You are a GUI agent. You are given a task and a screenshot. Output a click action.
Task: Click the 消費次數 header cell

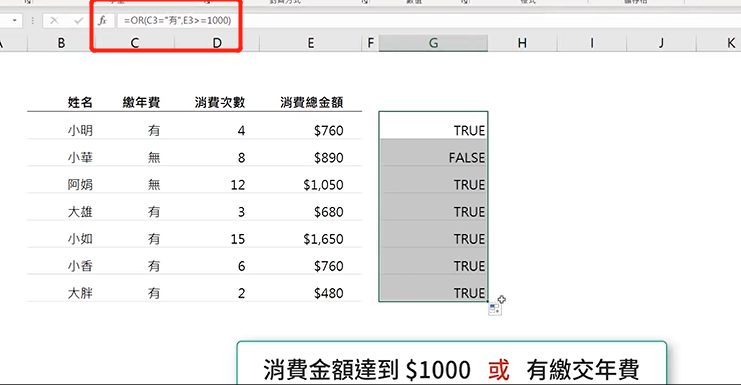click(x=220, y=102)
